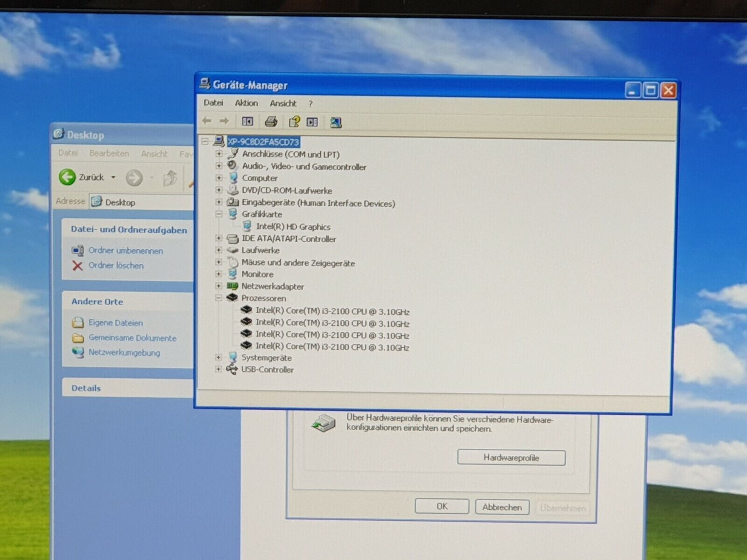Select the XP-9C8D2FA5CD73 computer name

[263, 142]
